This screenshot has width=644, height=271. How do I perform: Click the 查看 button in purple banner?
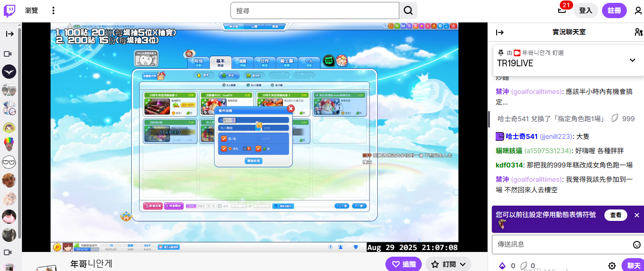pyautogui.click(x=615, y=215)
